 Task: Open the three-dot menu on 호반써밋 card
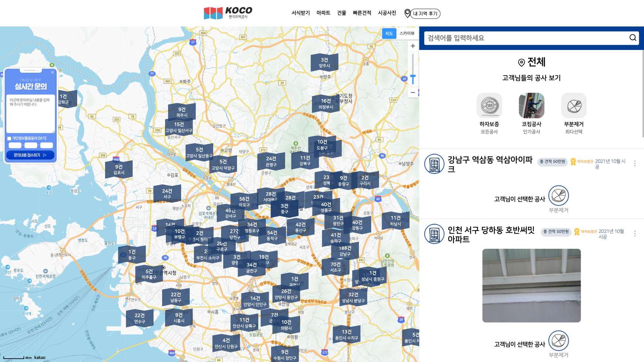point(635,233)
